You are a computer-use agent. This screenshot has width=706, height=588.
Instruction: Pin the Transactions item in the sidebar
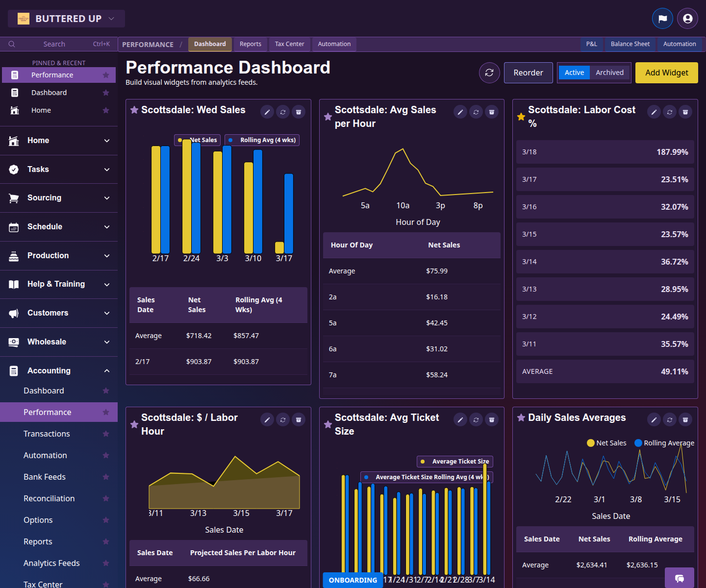point(106,434)
